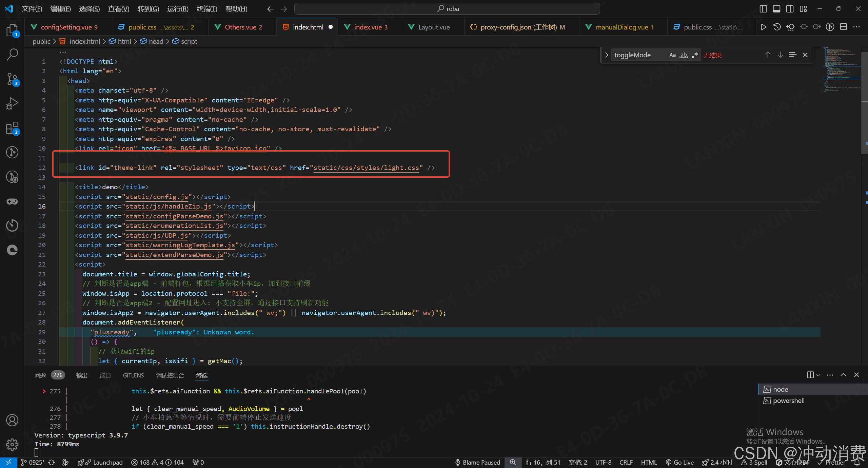The width and height of the screenshot is (868, 468).
Task: Open terminal launch profile dropdown
Action: (x=818, y=375)
